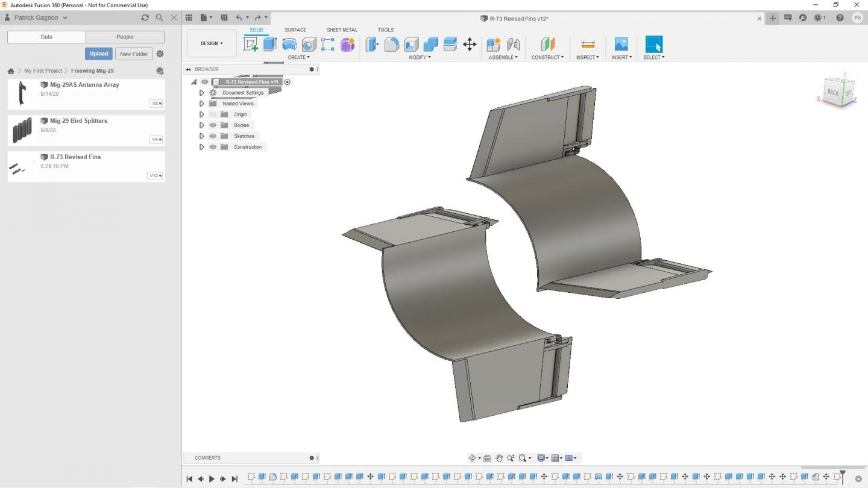Expand the Sketches folder
Image resolution: width=868 pixels, height=488 pixels.
pyautogui.click(x=202, y=136)
